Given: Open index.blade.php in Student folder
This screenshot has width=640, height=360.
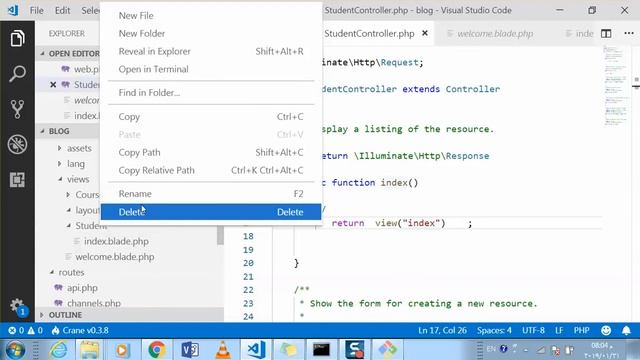Looking at the screenshot, I should point(116,241).
